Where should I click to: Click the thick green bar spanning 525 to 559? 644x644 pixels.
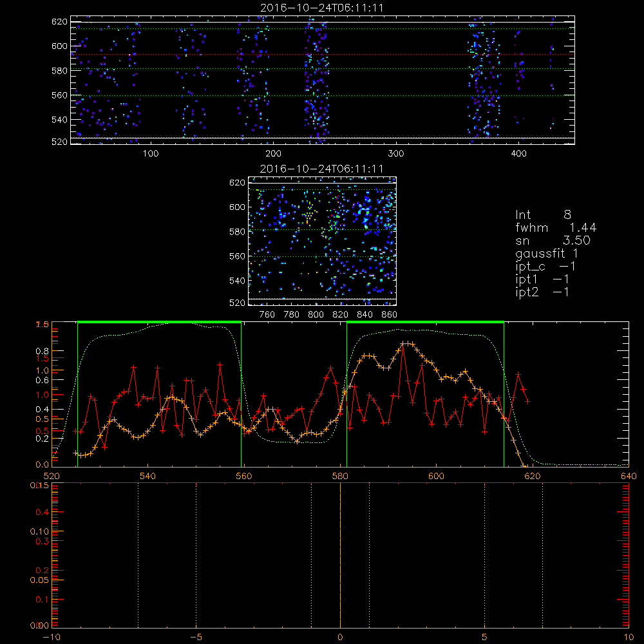159,322
